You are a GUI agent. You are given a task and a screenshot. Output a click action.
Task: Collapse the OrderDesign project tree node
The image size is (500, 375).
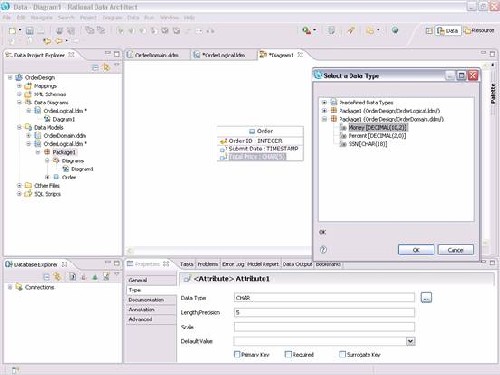click(x=10, y=77)
